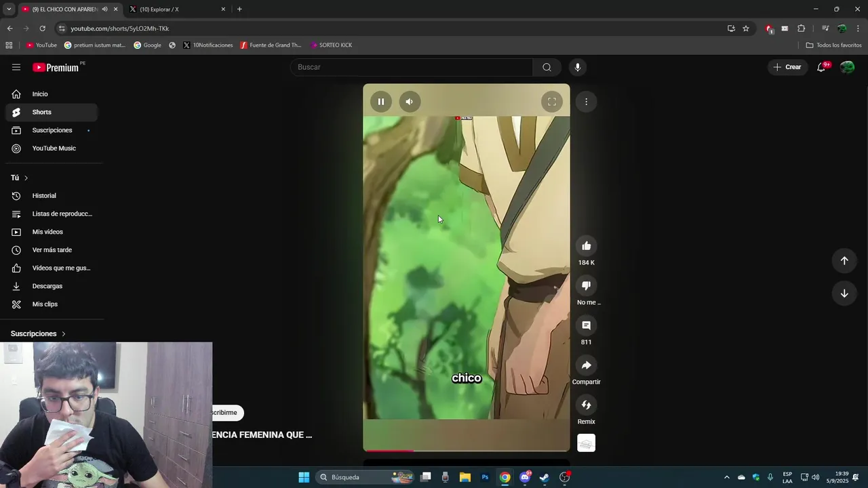Switch to the Explorar / X tab
Viewport: 868px width, 488px height.
click(178, 9)
